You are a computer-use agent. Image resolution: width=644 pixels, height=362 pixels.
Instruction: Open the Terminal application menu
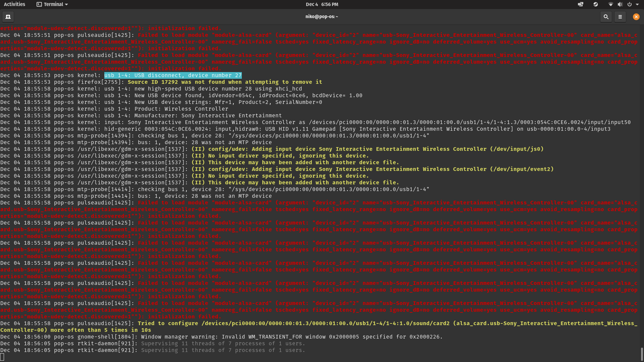pyautogui.click(x=52, y=4)
